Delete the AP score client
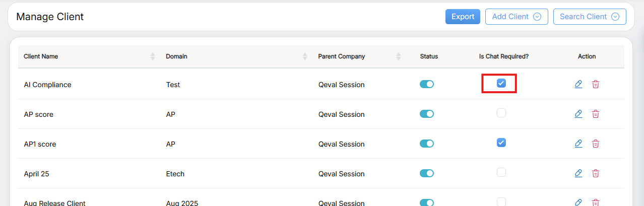Image resolution: width=644 pixels, height=206 pixels. point(596,114)
